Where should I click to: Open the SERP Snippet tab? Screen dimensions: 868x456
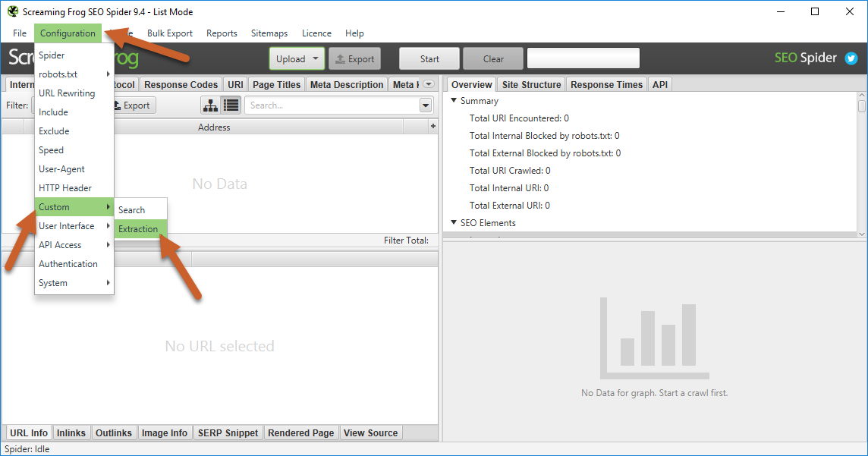[228, 432]
